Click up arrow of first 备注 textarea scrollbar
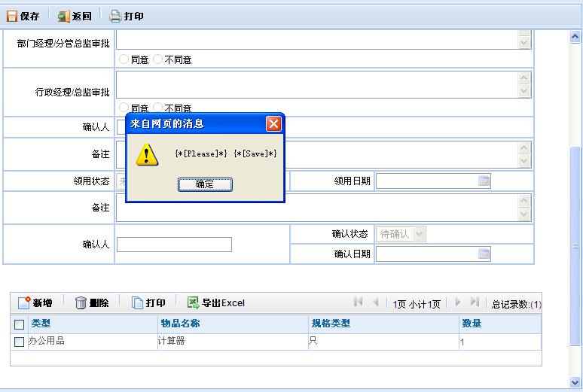The image size is (583, 392). [524, 148]
